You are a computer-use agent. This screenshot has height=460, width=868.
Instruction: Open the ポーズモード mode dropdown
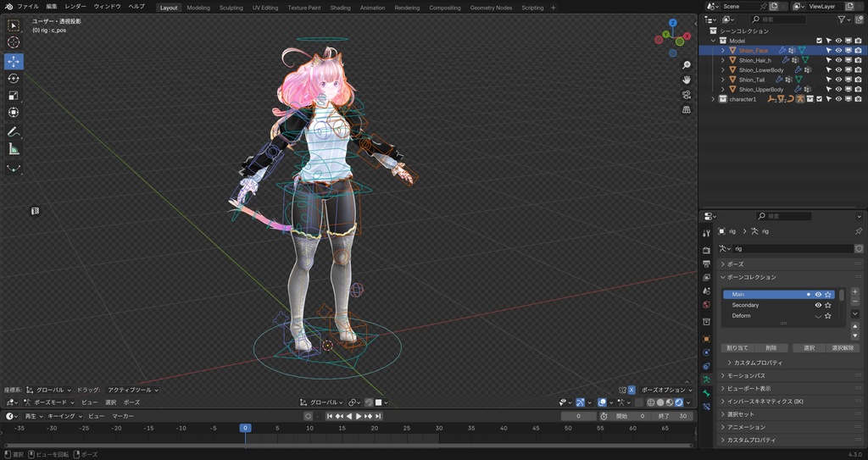point(48,402)
